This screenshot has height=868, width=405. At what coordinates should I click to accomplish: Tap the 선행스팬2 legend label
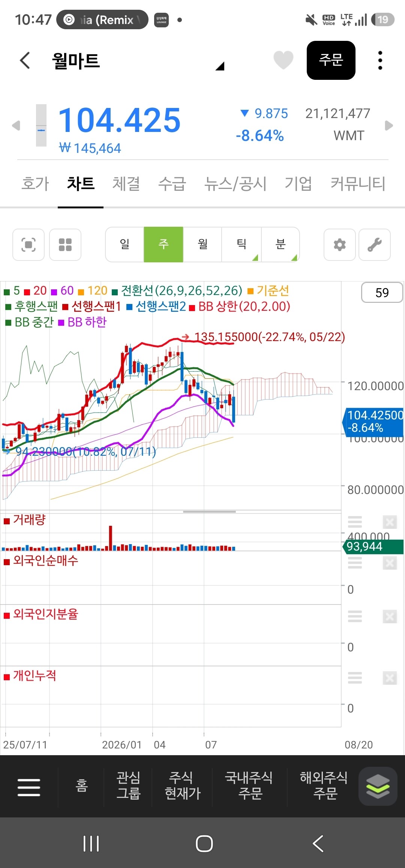click(156, 307)
